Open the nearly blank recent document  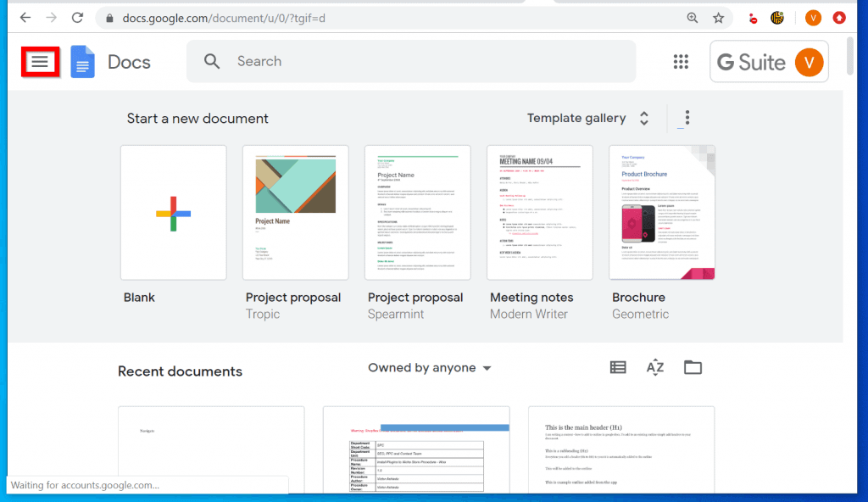pos(211,449)
